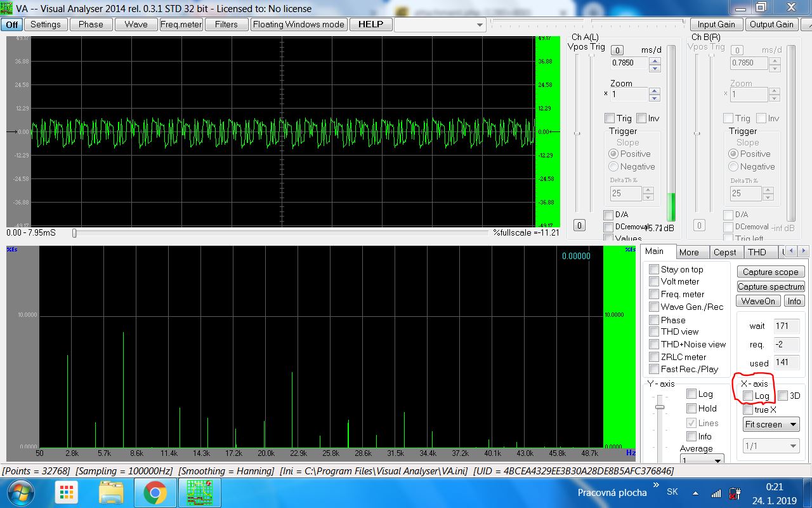Switch to the More tab

(x=689, y=252)
